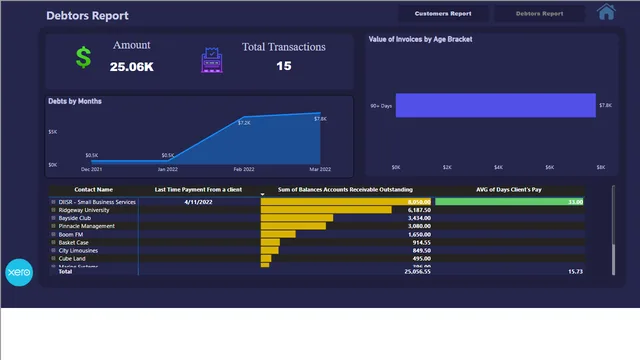Click the Total row label
The width and height of the screenshot is (640, 360).
(x=65, y=271)
